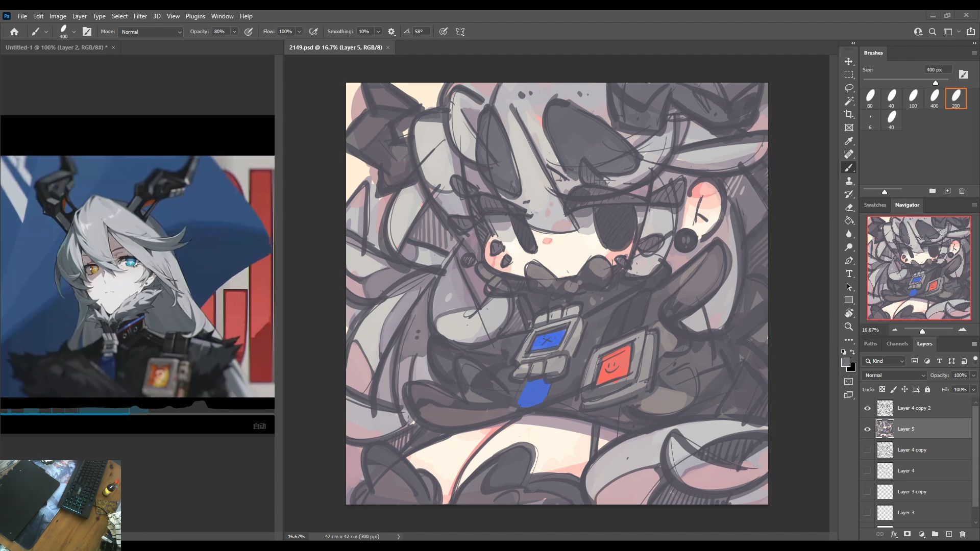Open the Smoothing value dropdown
The image size is (980, 551).
(x=378, y=32)
